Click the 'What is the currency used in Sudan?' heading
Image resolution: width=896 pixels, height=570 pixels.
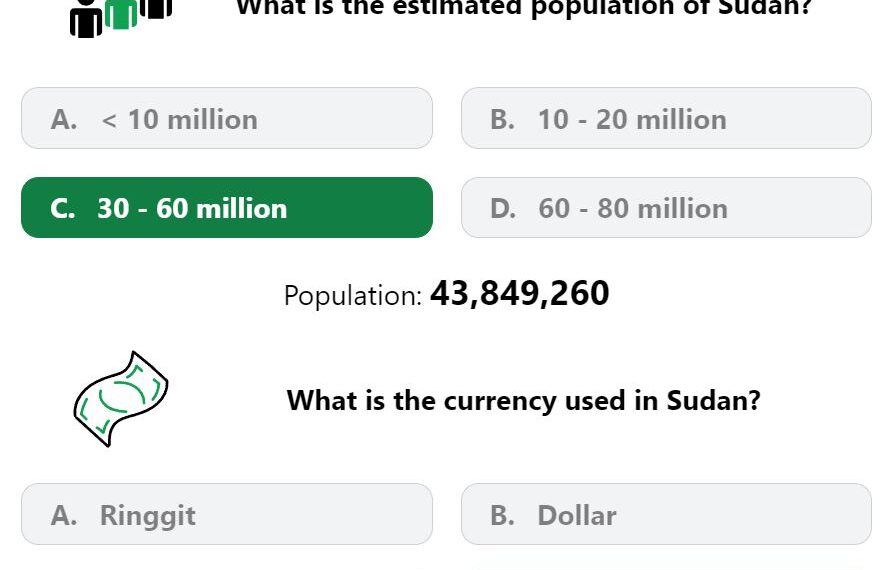[523, 400]
